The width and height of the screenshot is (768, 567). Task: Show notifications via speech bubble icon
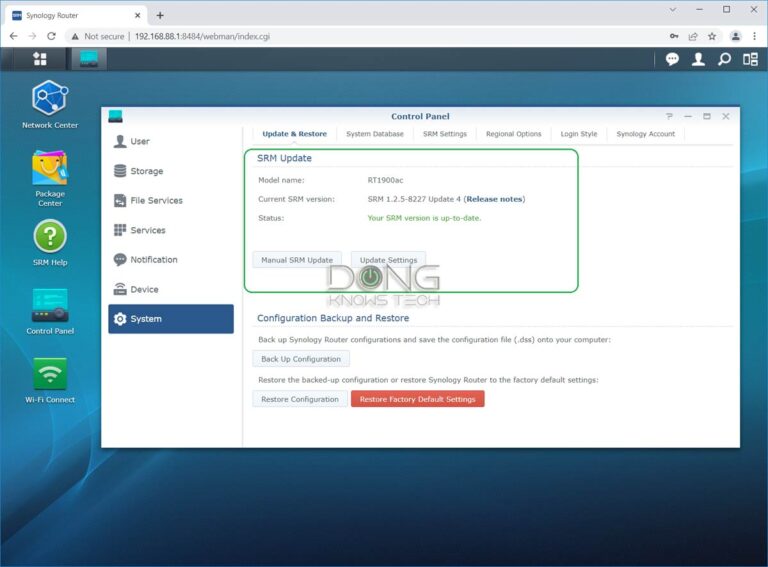coord(672,59)
